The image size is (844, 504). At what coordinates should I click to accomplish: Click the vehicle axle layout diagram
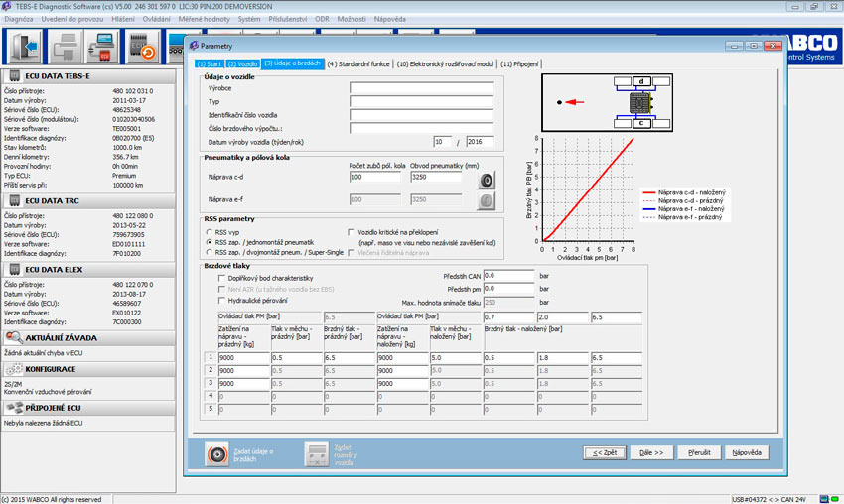coord(607,103)
